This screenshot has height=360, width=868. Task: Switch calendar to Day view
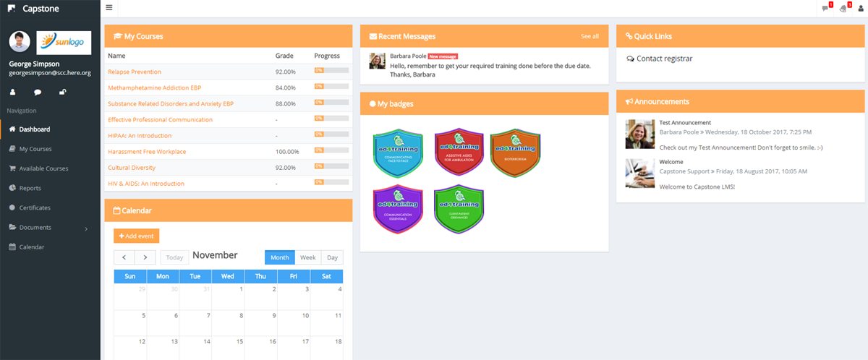[333, 257]
